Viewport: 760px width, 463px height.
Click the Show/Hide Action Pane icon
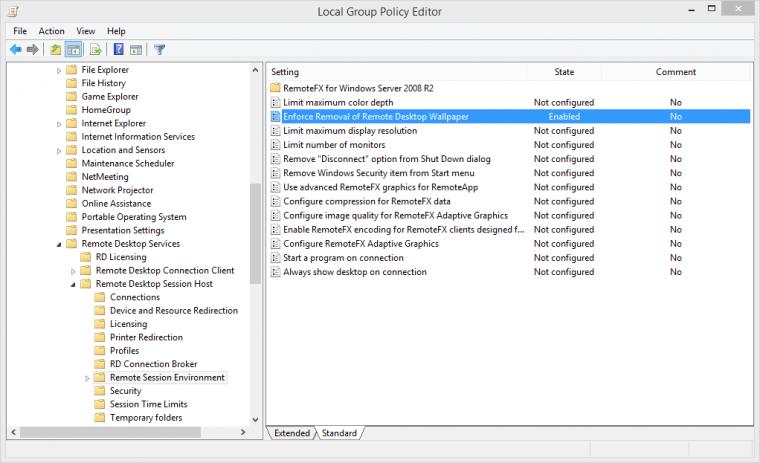[x=136, y=49]
